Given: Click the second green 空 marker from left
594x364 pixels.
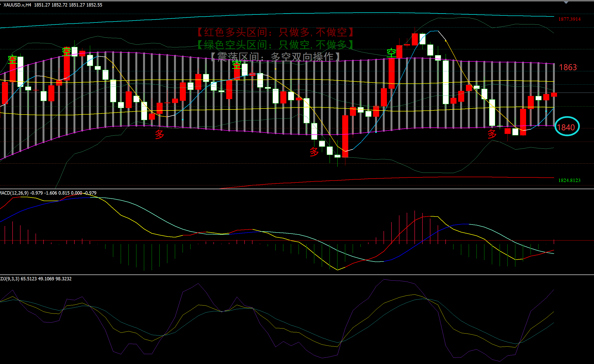Looking at the screenshot, I should coord(66,51).
